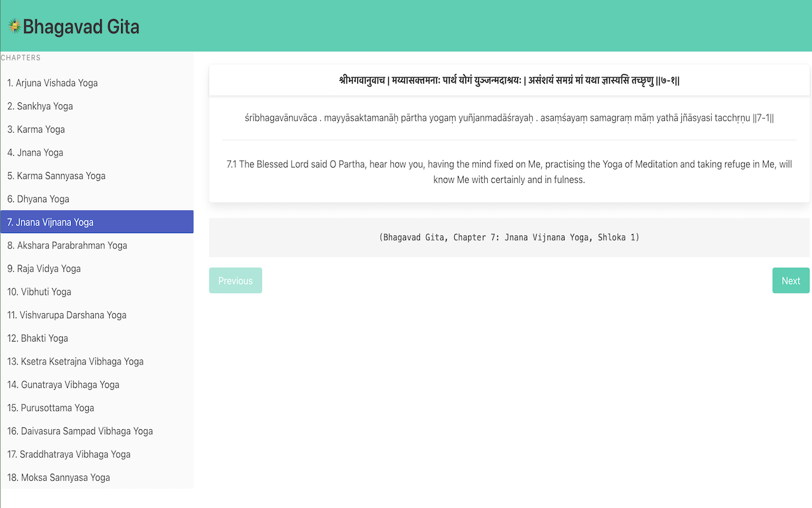Open chapter 1 Arjuna Vishada Yoga

point(97,83)
